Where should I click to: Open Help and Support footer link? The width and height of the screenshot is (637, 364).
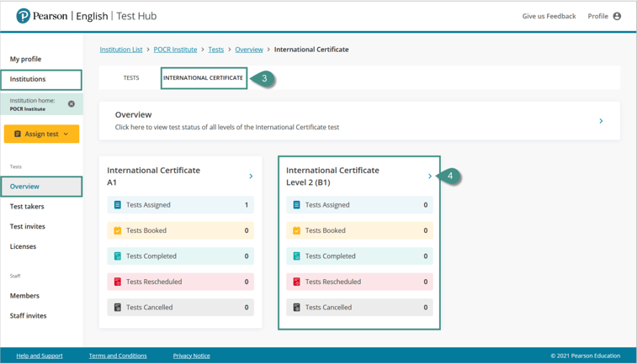40,356
